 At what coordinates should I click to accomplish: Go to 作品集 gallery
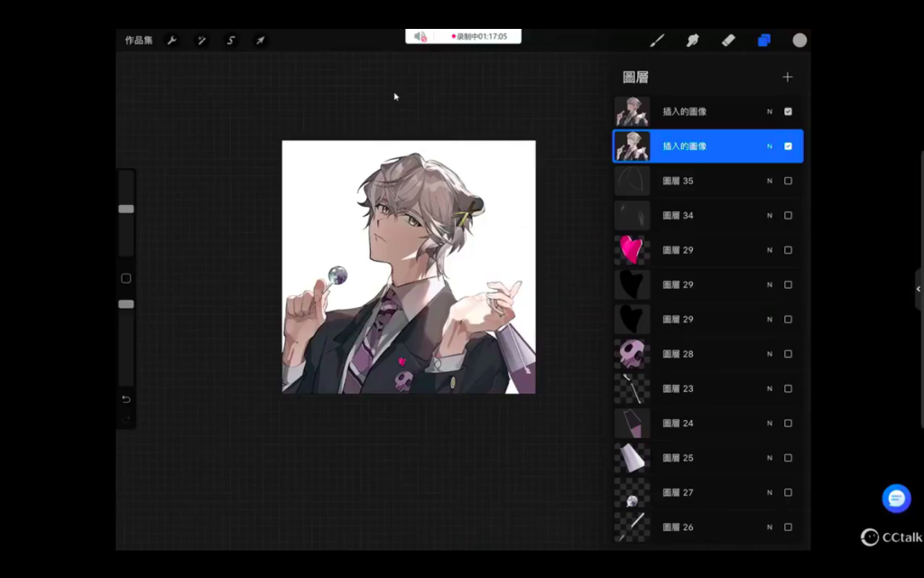pos(138,41)
